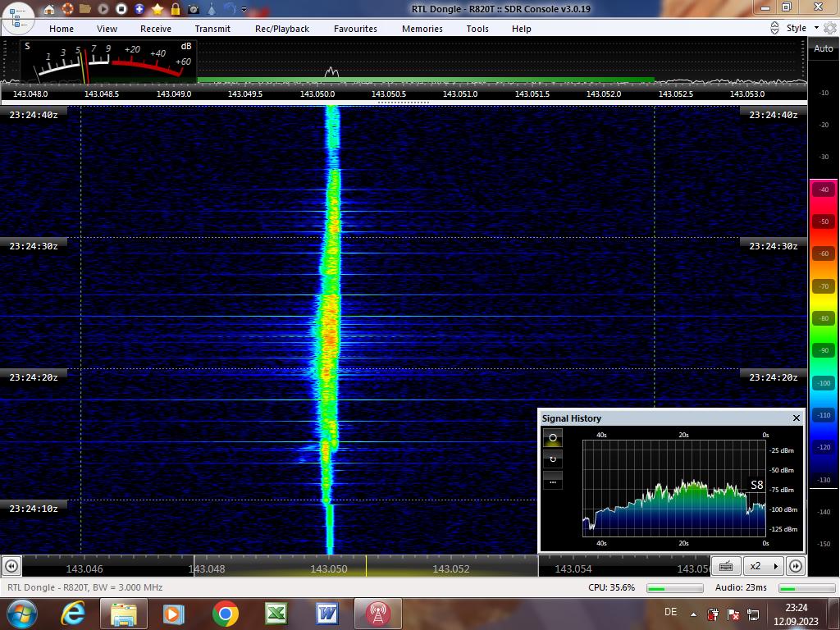
Task: Open the folder icon in quick access toolbar
Action: (x=84, y=8)
